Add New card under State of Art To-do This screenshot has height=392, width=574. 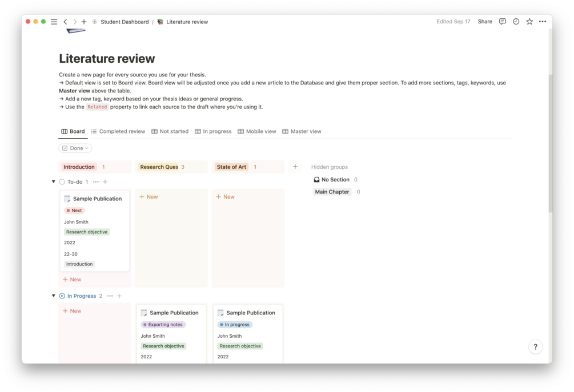(x=225, y=197)
